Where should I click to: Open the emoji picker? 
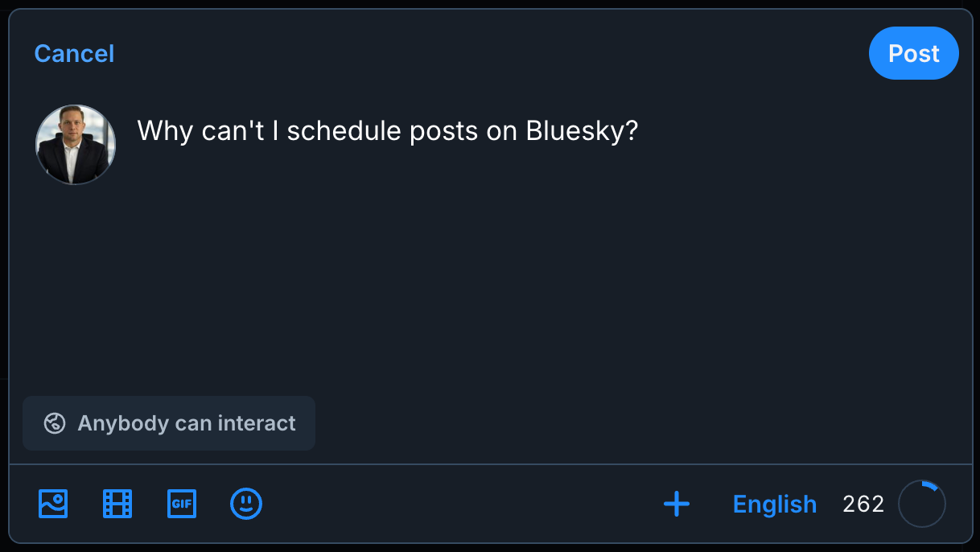(246, 504)
